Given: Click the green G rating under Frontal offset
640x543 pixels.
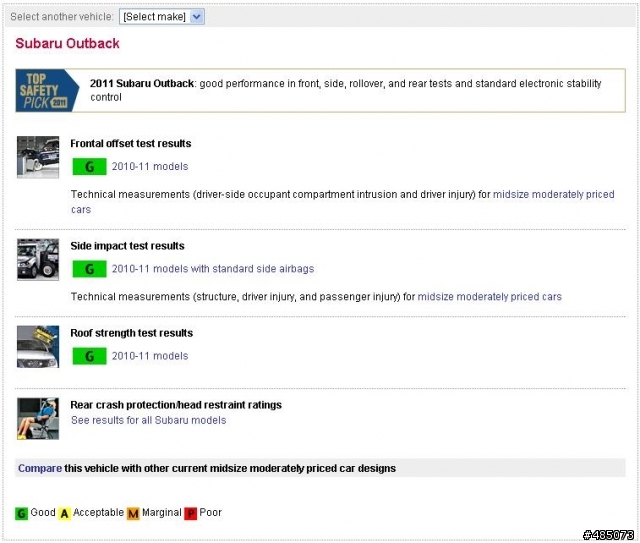Looking at the screenshot, I should (89, 167).
